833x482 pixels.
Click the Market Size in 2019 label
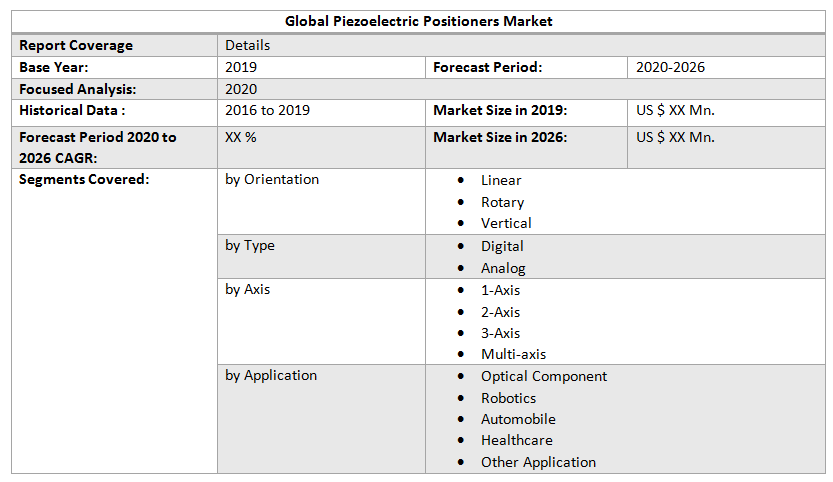[500, 110]
